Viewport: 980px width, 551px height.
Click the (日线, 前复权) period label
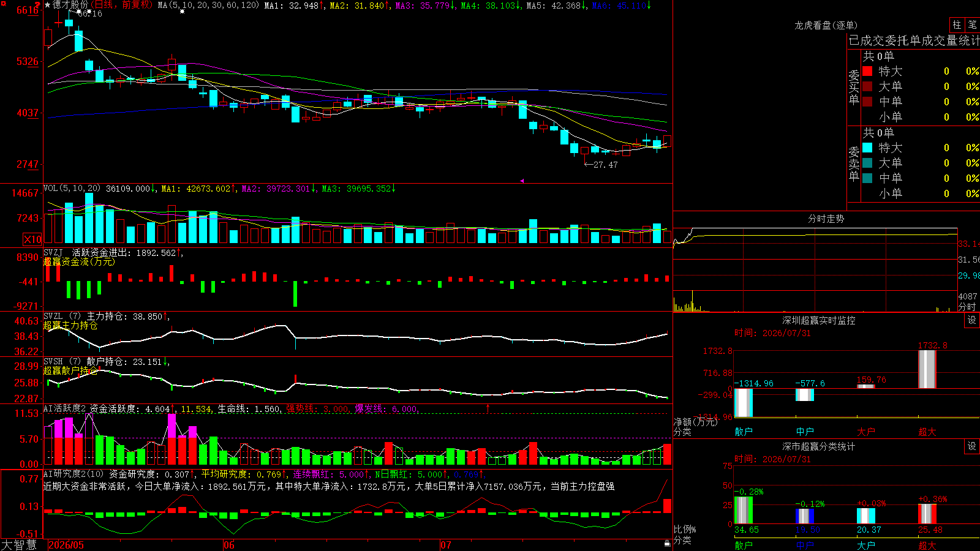[x=122, y=5]
